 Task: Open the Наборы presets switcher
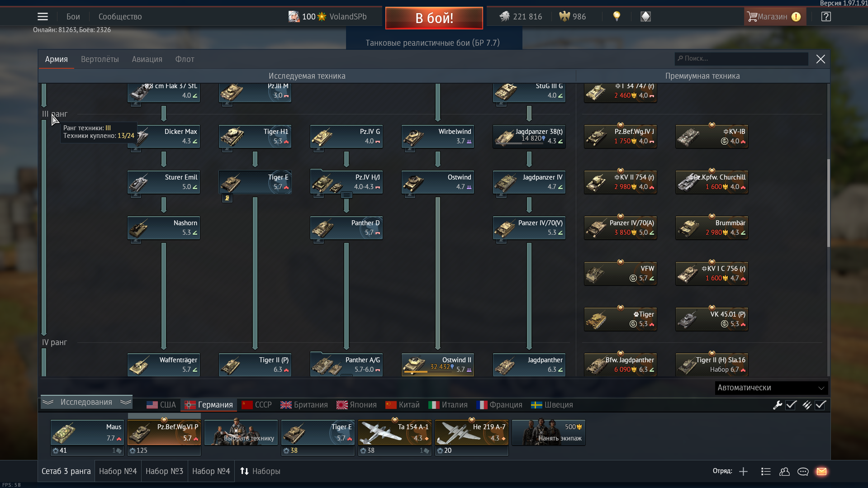pos(260,471)
